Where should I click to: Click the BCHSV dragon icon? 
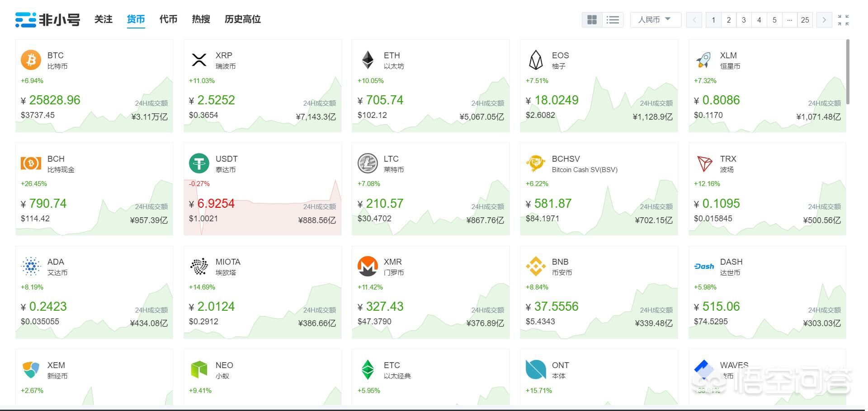536,163
